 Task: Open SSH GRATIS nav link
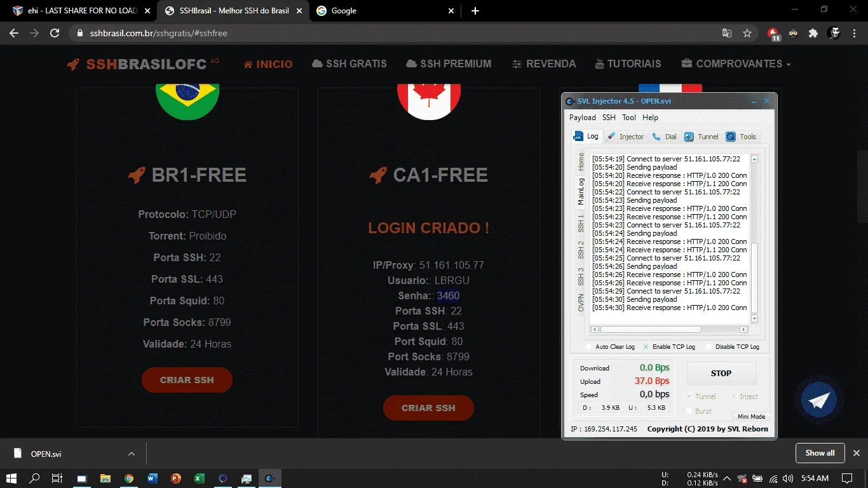tap(349, 64)
